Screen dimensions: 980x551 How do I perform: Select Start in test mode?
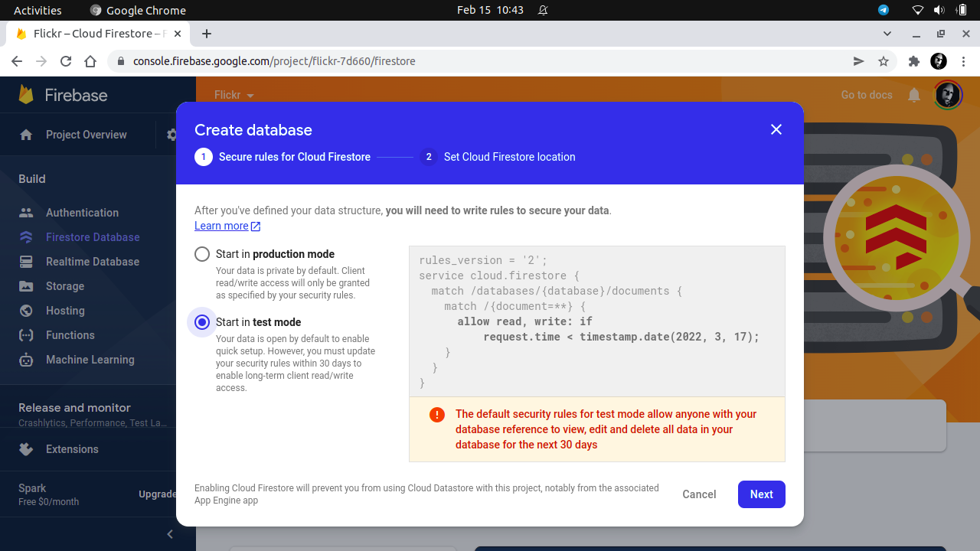[x=202, y=322]
